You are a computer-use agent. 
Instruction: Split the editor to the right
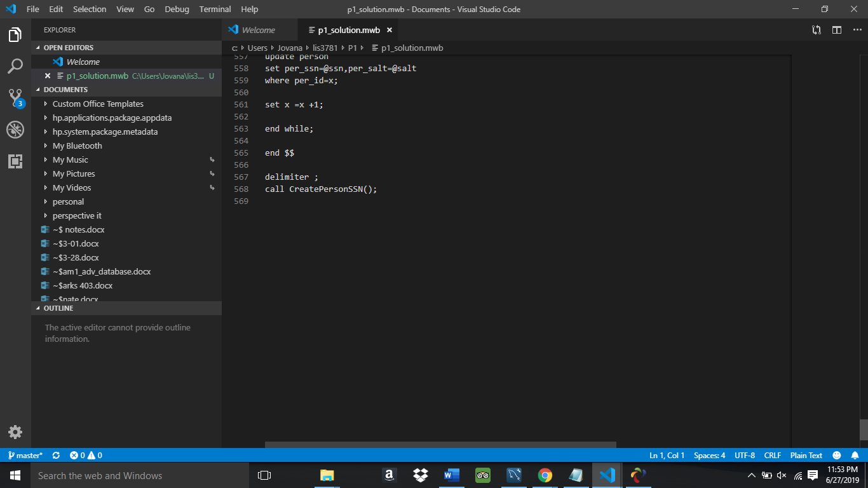[837, 30]
